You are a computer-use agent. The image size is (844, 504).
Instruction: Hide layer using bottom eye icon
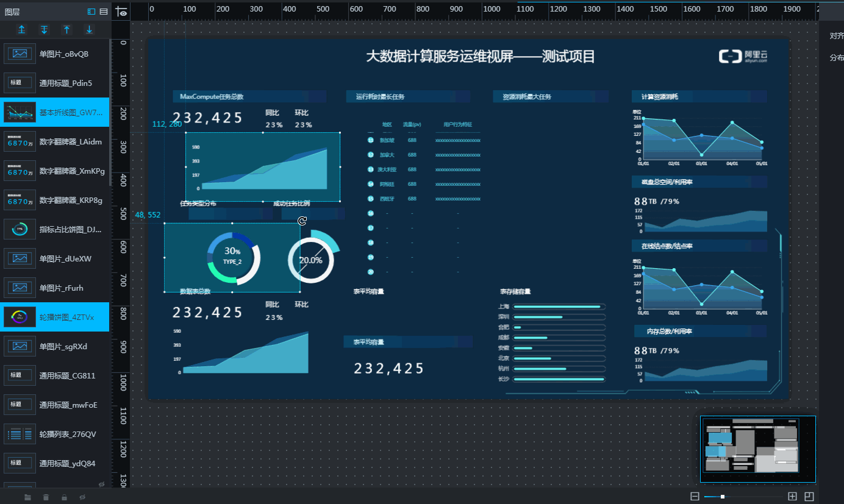point(82,497)
